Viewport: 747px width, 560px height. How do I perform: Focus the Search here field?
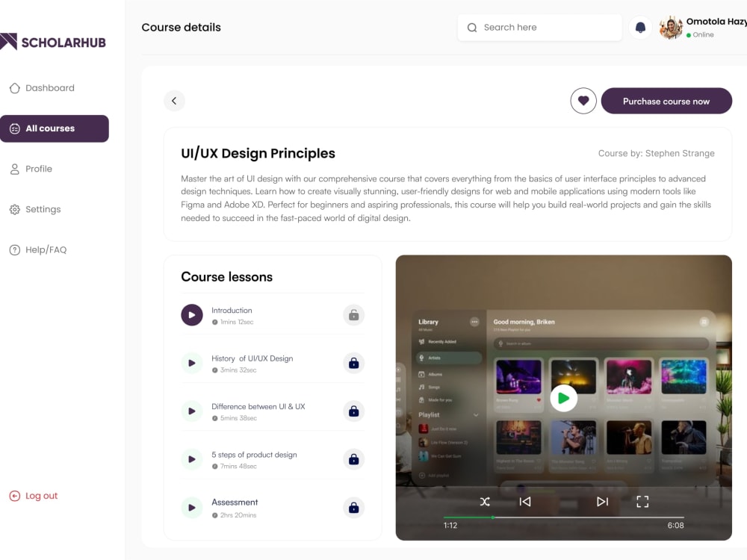[539, 28]
